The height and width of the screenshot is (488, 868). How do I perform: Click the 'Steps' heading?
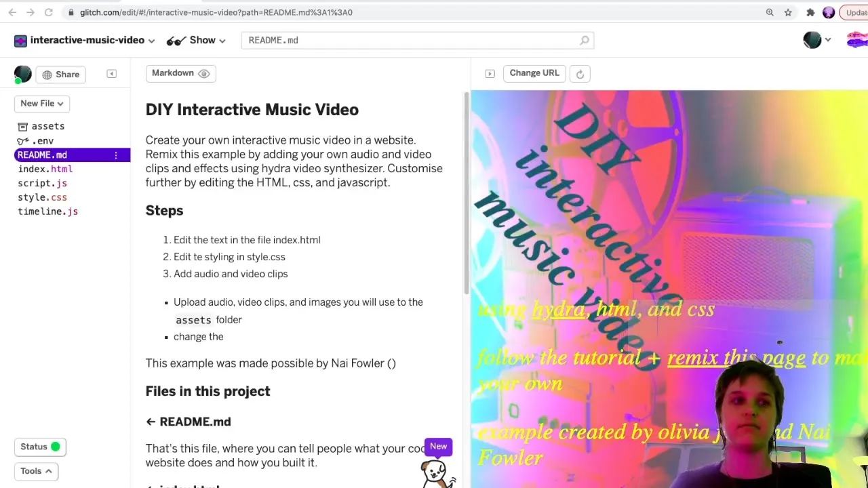click(164, 211)
